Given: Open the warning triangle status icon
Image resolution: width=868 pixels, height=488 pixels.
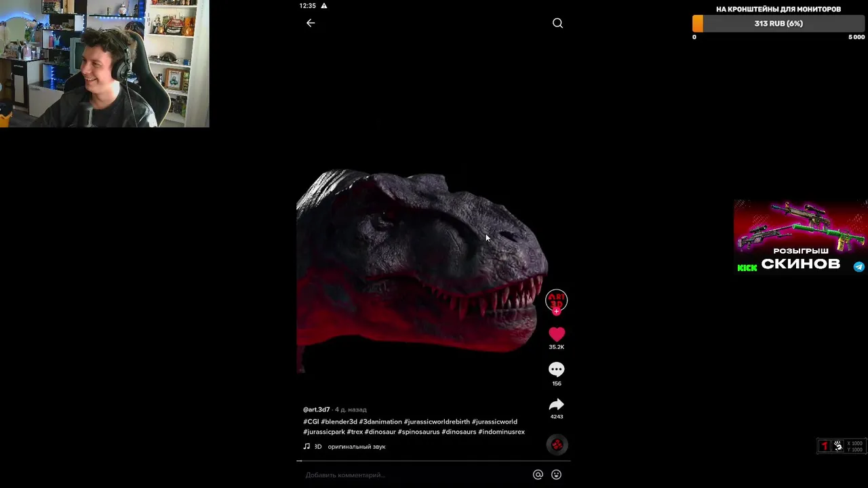Looking at the screenshot, I should click(324, 5).
